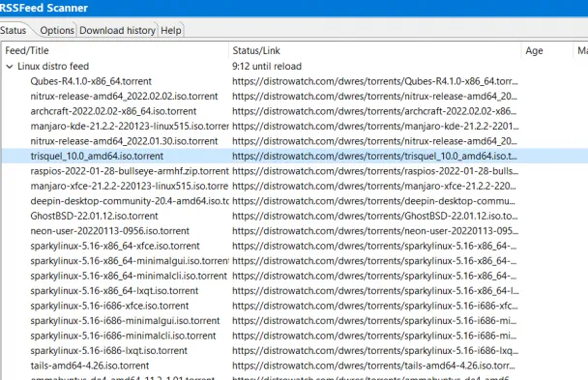
Task: Select raspios-2022-01-28-bullseye-armhf.zip.torrent entry
Action: pyautogui.click(x=130, y=171)
